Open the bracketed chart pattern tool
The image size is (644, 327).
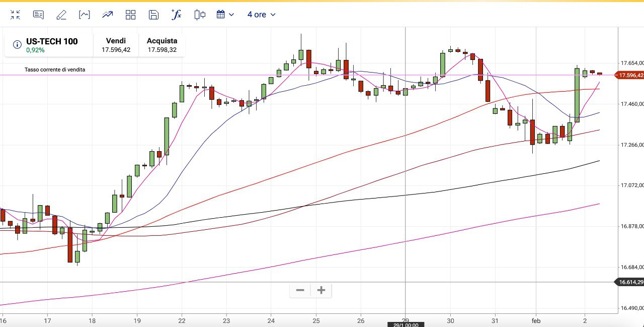[x=85, y=15]
